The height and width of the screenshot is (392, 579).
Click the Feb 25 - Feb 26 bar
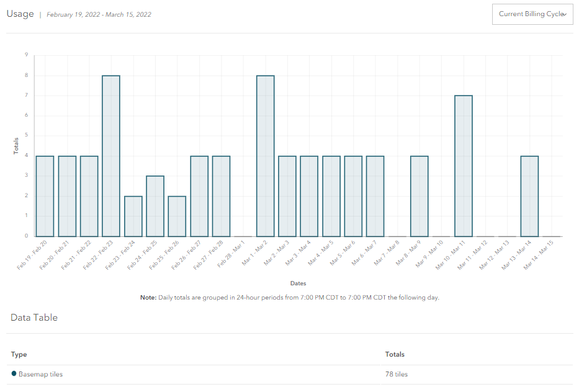[x=177, y=216]
